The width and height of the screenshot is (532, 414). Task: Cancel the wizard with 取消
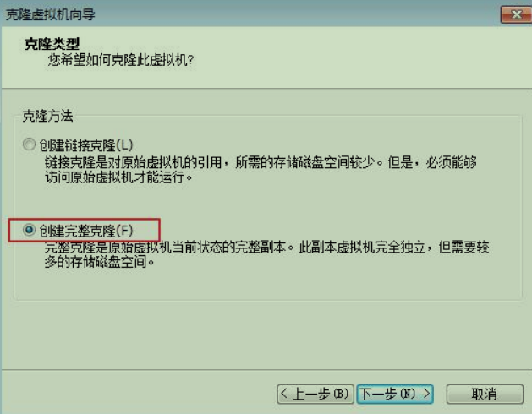click(x=485, y=394)
